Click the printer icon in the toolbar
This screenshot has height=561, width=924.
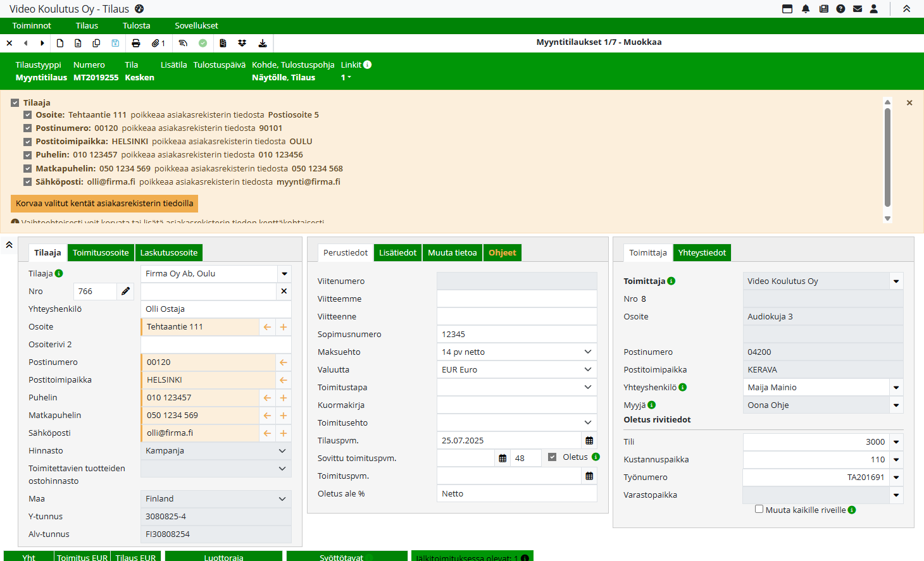(135, 43)
